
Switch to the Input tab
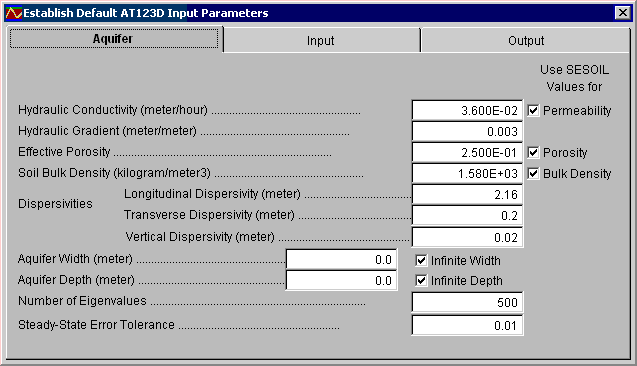(x=321, y=41)
